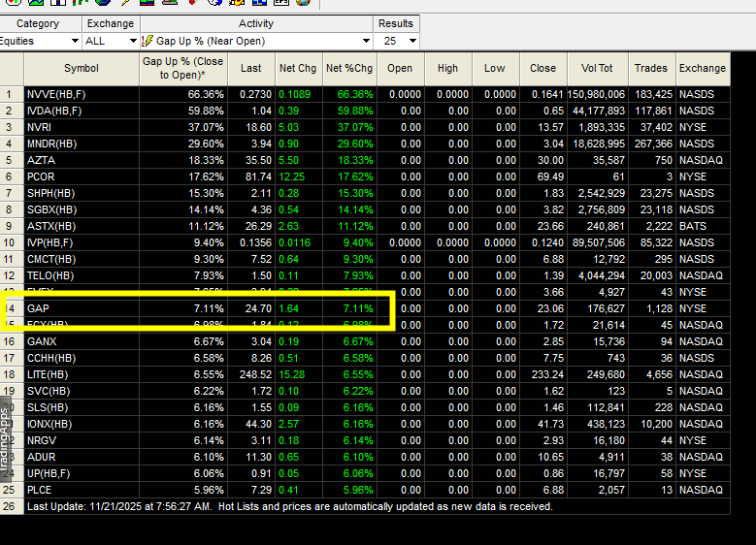Click the Trades value 267,366 in MNDR row
This screenshot has height=545, width=756.
pos(652,144)
